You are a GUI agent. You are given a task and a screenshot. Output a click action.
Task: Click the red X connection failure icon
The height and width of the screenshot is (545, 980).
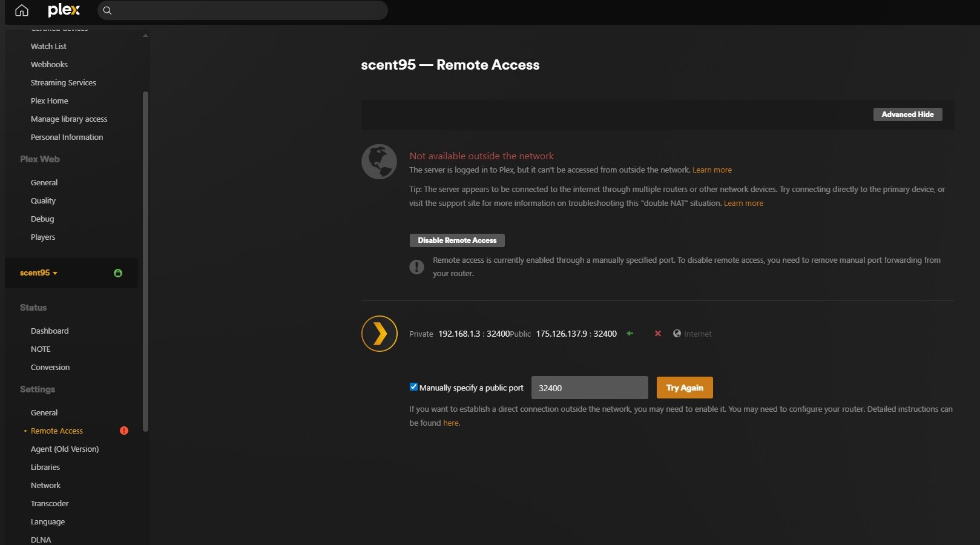coord(658,334)
